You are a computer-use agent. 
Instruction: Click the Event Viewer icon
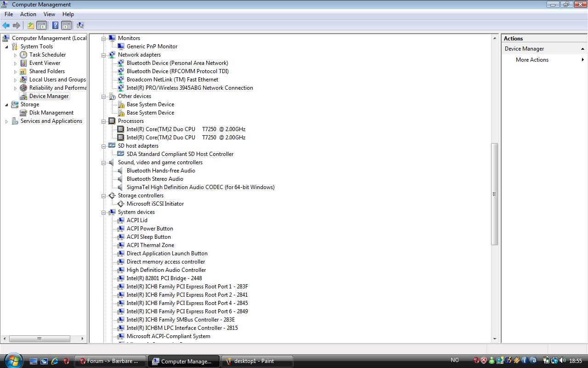click(x=23, y=63)
